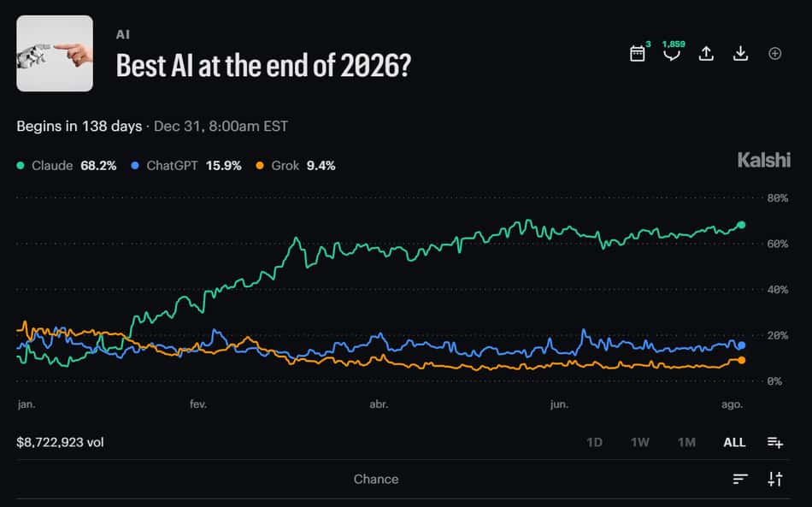Click the market thumbnail image
Image resolution: width=812 pixels, height=507 pixels.
pos(55,53)
